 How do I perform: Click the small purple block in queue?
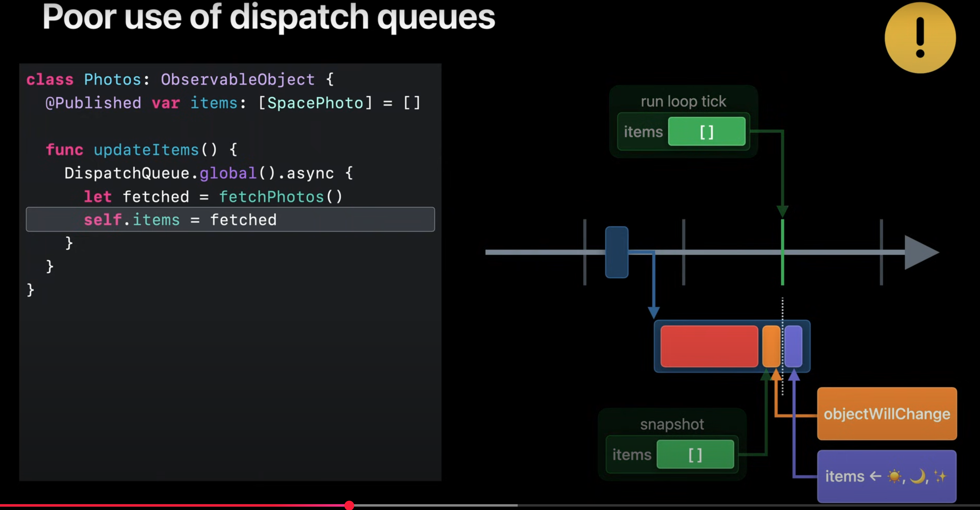pos(794,346)
